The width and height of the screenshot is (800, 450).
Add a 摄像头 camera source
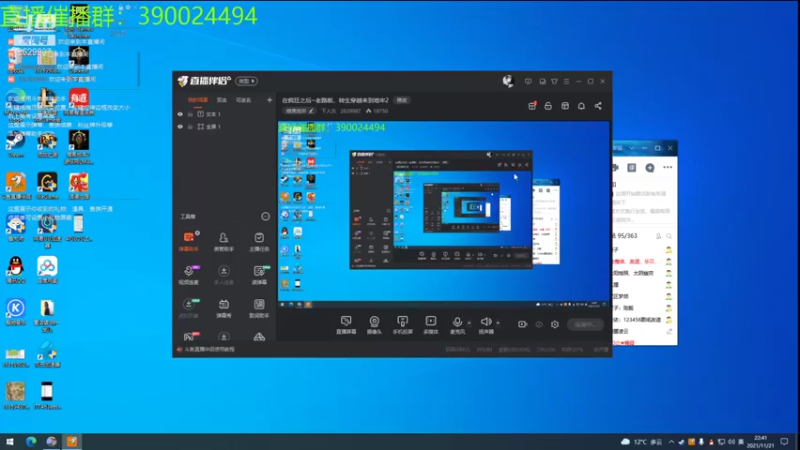pyautogui.click(x=374, y=324)
